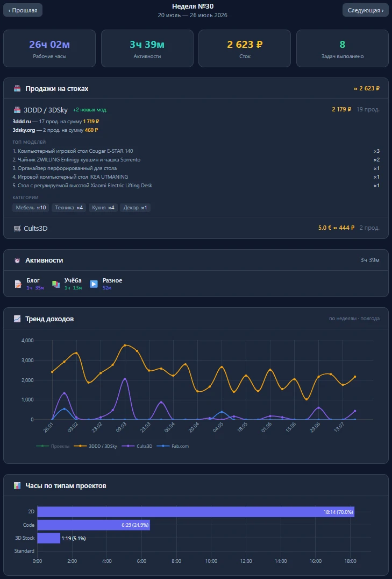392x579 pixels.
Task: Select the Xiaomi Electric Lifting Desk row
Action: pos(196,185)
